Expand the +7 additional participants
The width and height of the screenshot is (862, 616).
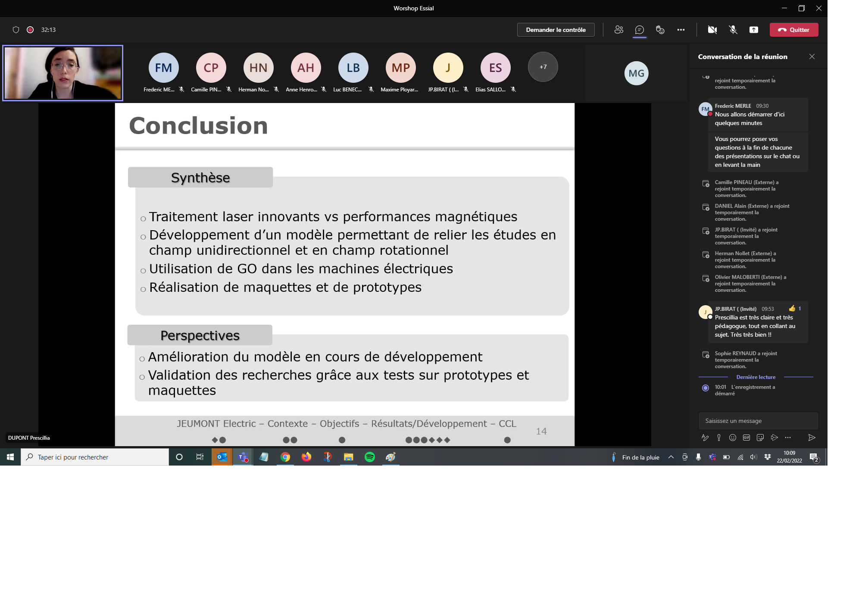tap(543, 67)
